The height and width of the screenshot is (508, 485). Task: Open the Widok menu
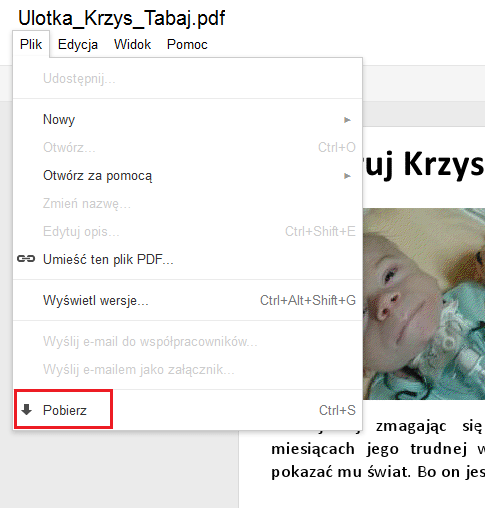coord(132,44)
